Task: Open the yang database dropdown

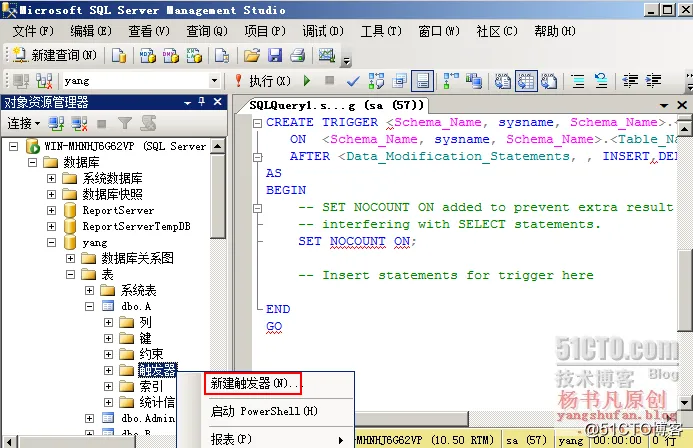Action: 214,81
